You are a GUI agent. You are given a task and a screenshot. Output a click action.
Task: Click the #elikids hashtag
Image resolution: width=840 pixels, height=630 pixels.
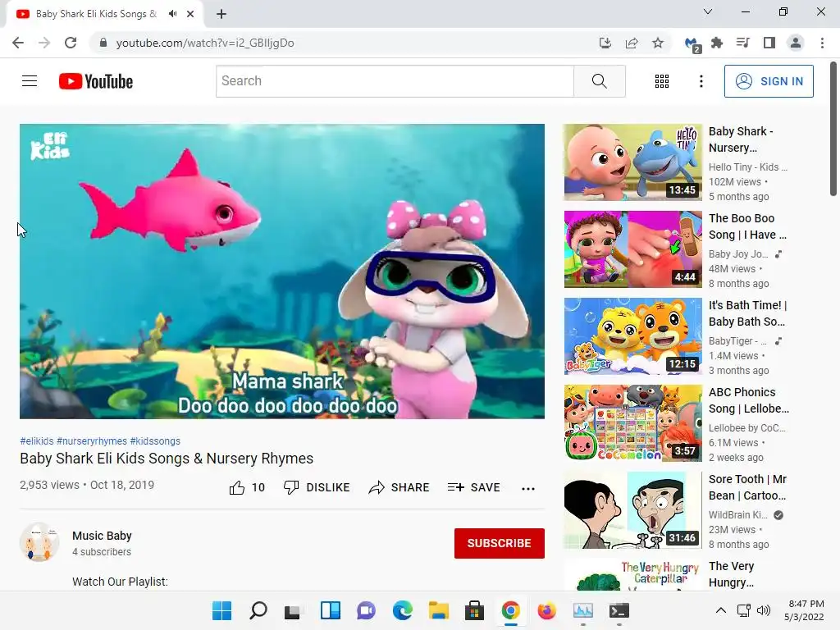(x=36, y=441)
